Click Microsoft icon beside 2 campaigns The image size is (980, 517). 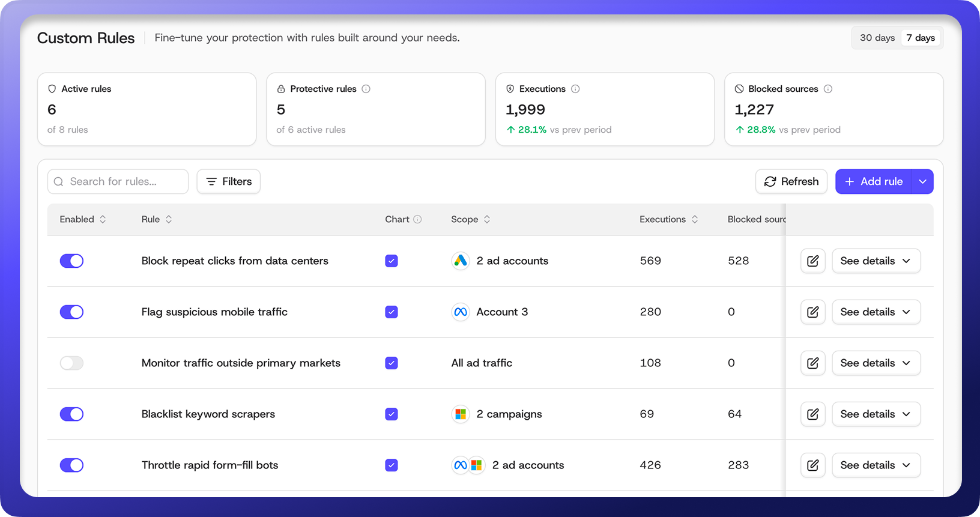click(461, 414)
